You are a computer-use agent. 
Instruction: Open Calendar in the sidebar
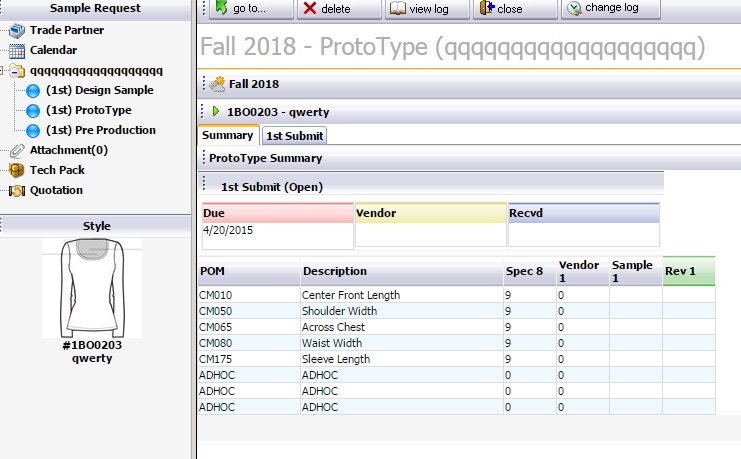point(53,50)
